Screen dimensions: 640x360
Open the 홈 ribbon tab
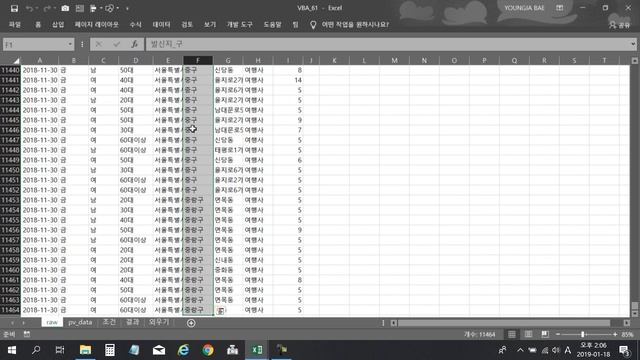click(x=38, y=24)
